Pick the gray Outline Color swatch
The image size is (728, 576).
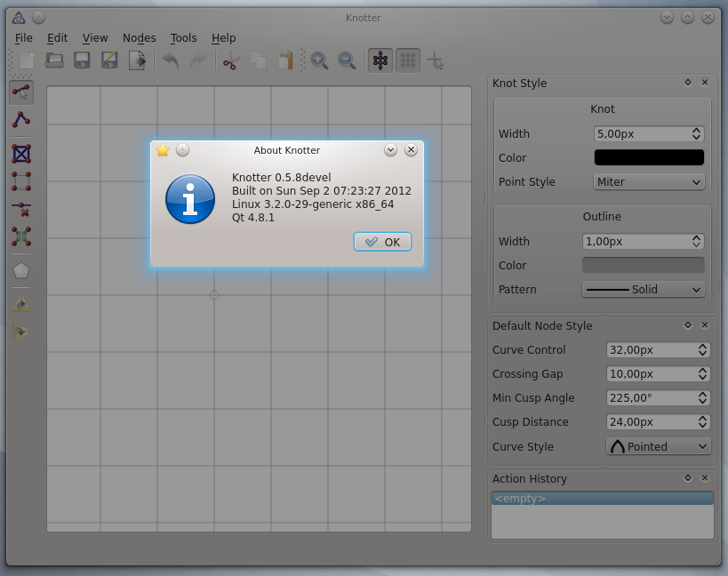point(643,266)
